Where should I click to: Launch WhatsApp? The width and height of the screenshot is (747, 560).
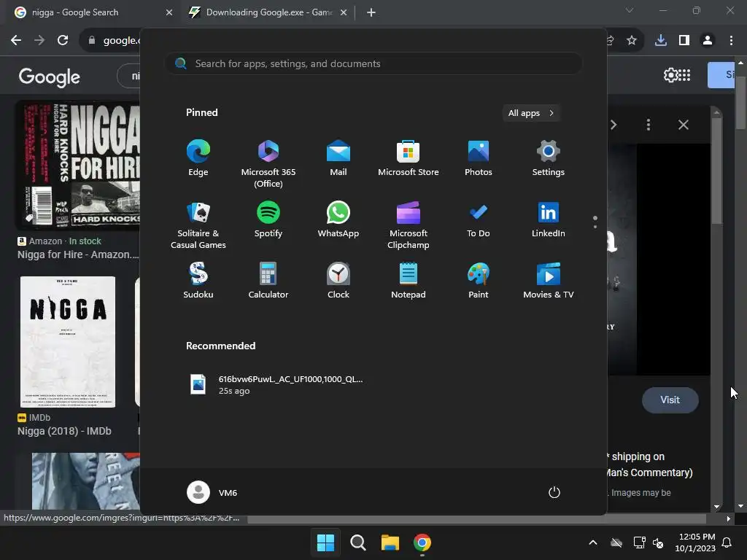click(338, 219)
